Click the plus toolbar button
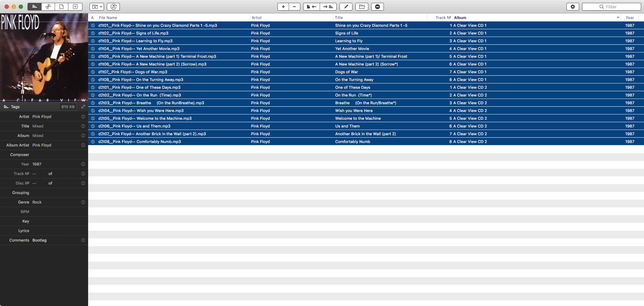Viewport: 644px width, 306px height. (x=283, y=7)
